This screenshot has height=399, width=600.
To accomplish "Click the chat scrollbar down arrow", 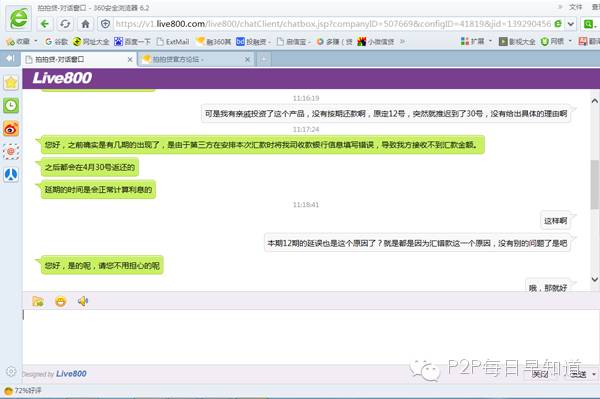I will [x=595, y=279].
